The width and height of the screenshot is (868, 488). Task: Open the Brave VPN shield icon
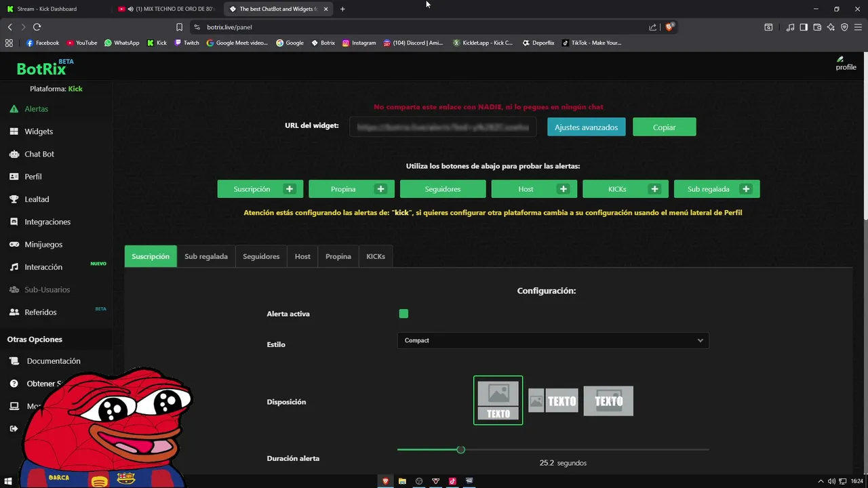pos(844,27)
